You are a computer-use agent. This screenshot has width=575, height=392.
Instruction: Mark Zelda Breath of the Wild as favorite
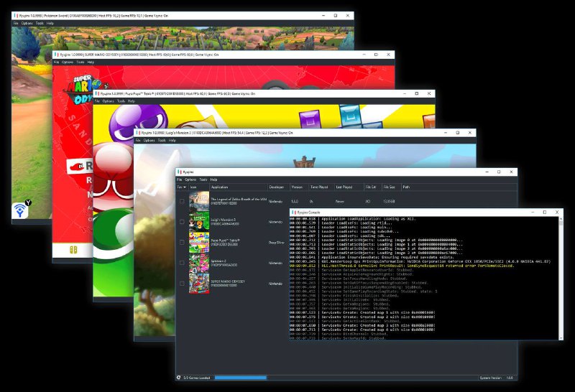coord(182,201)
